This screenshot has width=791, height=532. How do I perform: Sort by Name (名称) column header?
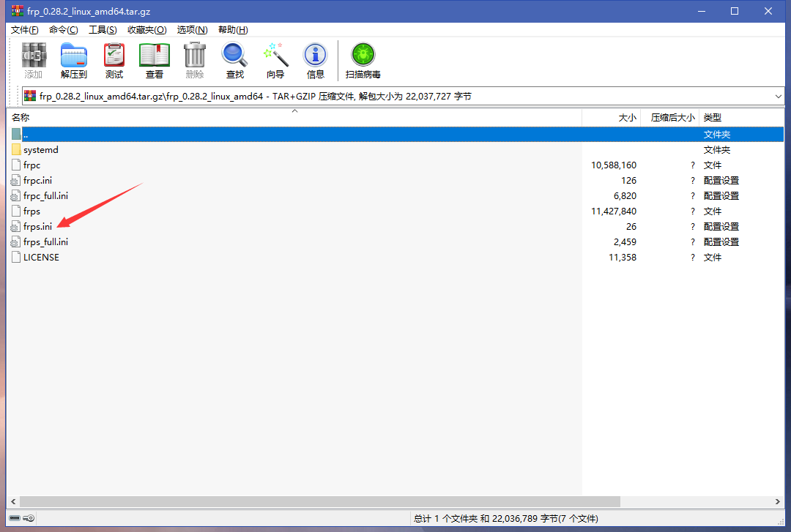pyautogui.click(x=295, y=118)
